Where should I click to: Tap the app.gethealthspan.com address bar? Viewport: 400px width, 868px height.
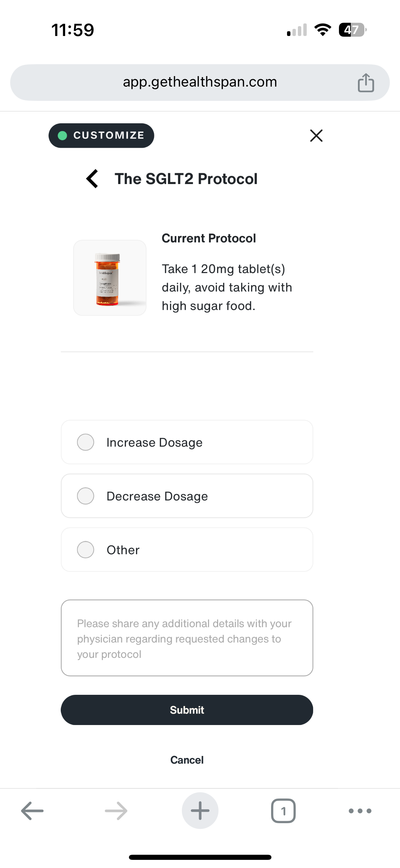point(200,82)
